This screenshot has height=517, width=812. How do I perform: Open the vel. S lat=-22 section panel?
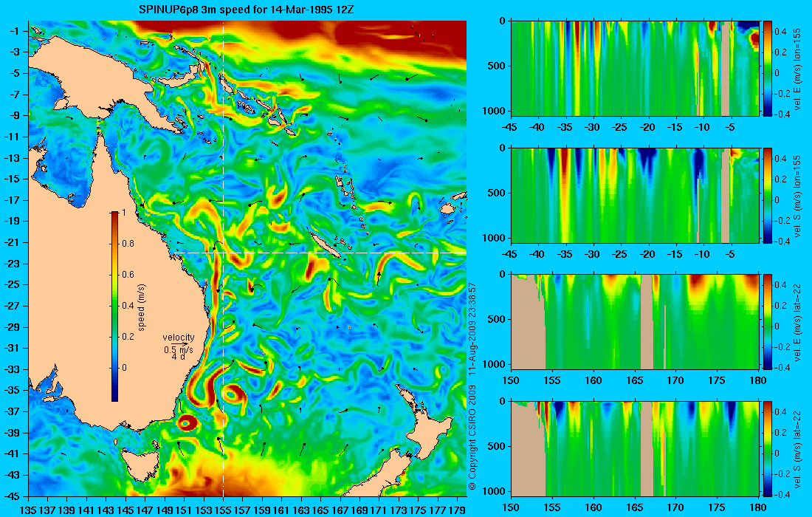point(635,448)
